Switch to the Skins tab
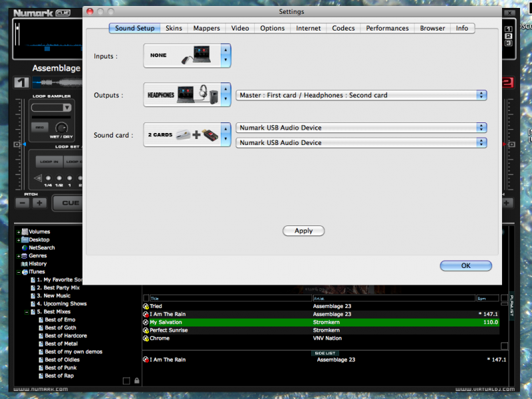 (x=174, y=29)
